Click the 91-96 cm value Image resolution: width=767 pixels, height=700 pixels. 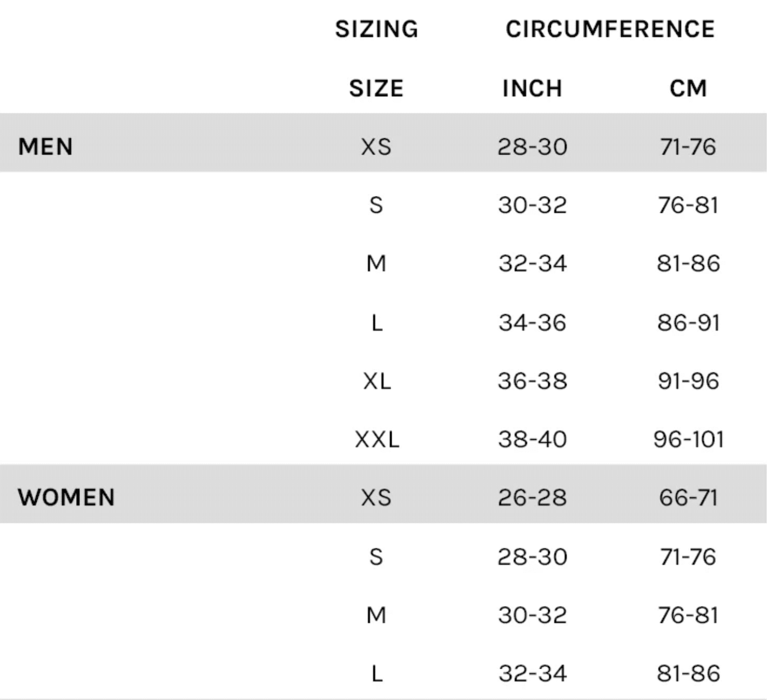point(688,381)
